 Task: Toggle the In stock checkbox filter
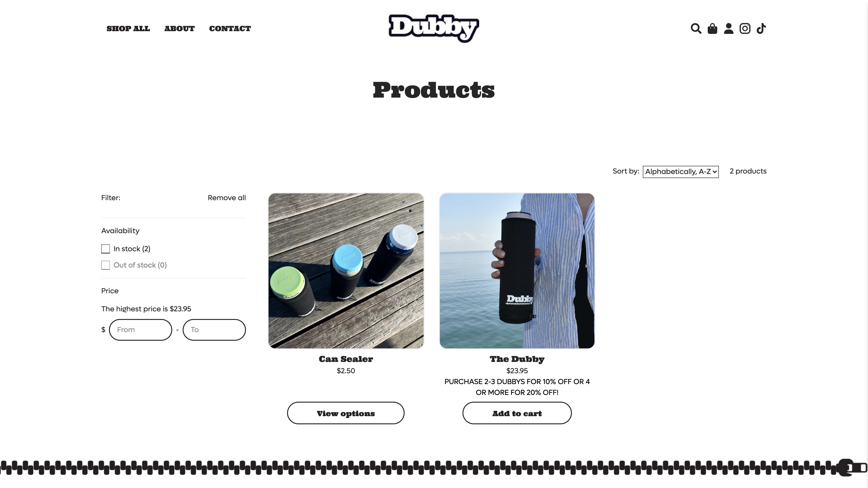coord(106,249)
